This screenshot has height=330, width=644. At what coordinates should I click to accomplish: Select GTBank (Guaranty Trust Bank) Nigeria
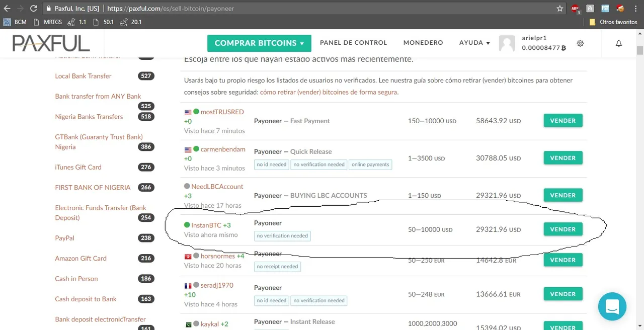tap(99, 142)
